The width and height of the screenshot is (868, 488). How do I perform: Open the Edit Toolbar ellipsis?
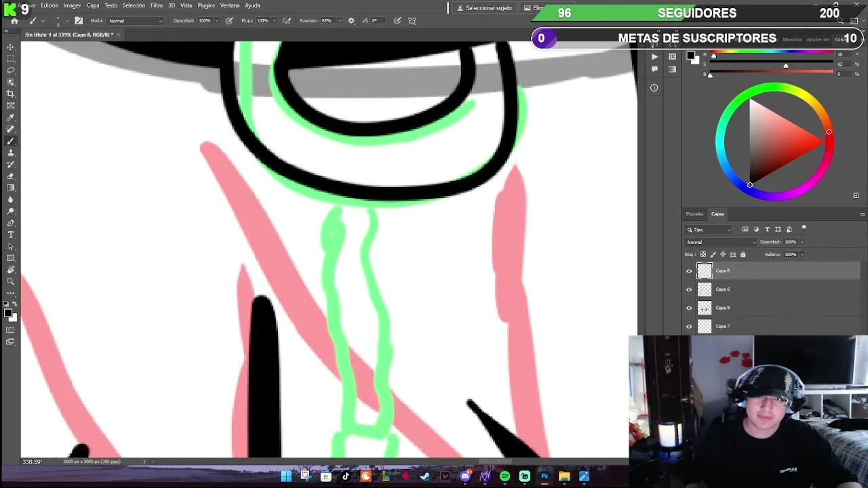[x=11, y=293]
